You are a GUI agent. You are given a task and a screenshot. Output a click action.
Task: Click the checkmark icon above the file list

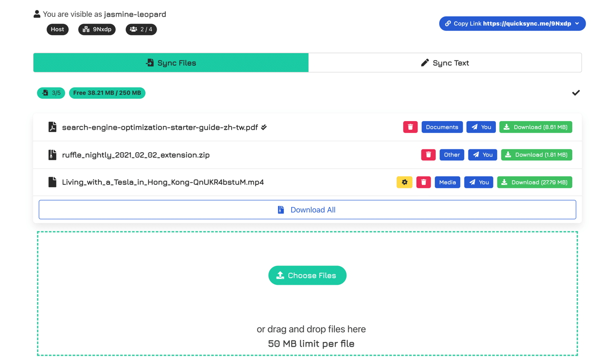(x=576, y=93)
